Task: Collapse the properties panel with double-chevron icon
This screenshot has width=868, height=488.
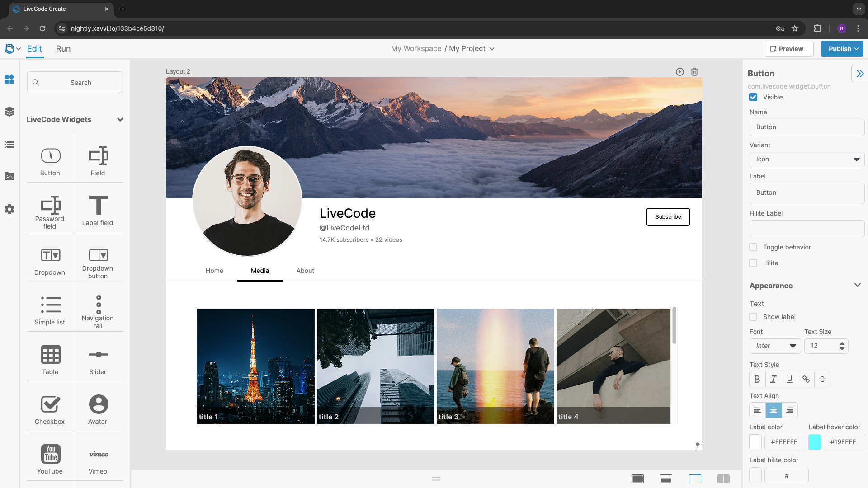Action: [x=859, y=74]
